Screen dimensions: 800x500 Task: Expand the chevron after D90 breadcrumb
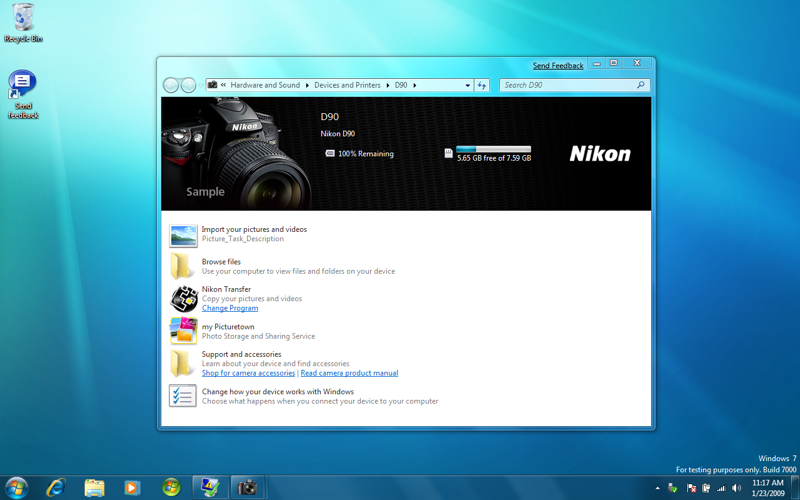pyautogui.click(x=414, y=85)
